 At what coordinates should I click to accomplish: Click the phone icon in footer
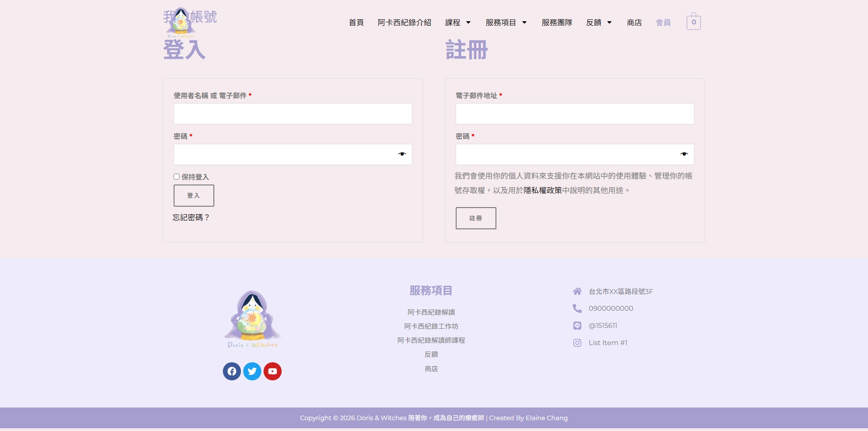click(x=577, y=308)
